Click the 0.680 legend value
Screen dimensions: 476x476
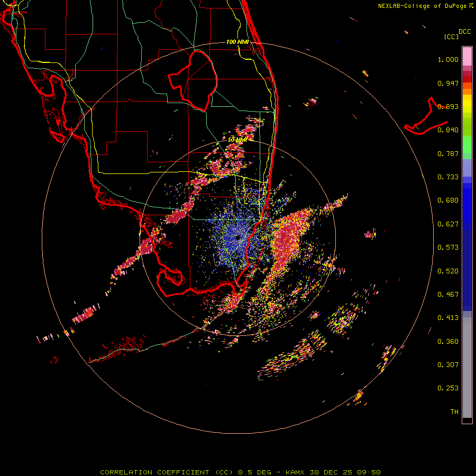pos(448,200)
